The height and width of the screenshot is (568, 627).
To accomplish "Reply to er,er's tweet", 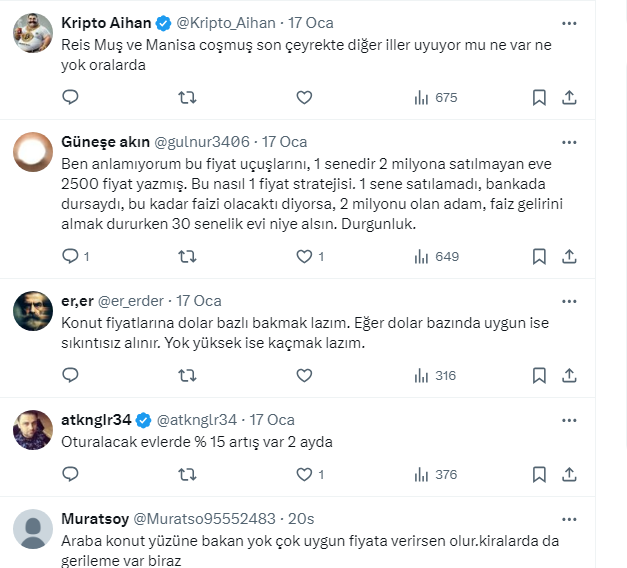I will (x=70, y=375).
